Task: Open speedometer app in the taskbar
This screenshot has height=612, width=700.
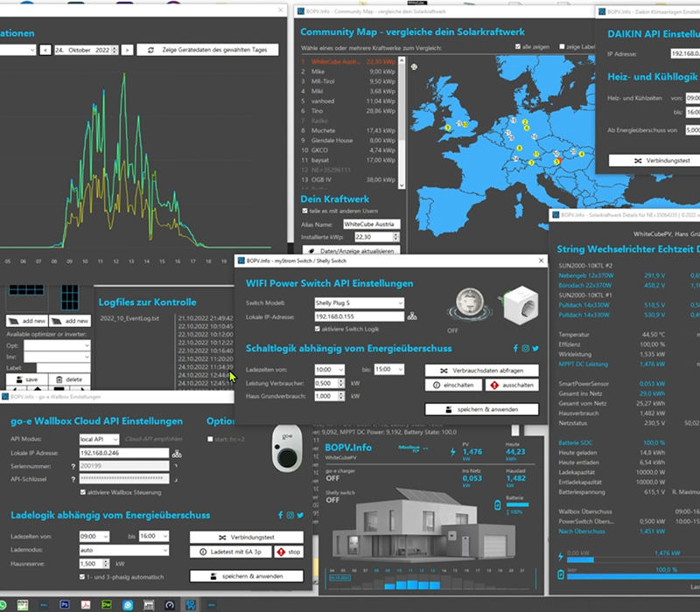Action: tap(170, 605)
